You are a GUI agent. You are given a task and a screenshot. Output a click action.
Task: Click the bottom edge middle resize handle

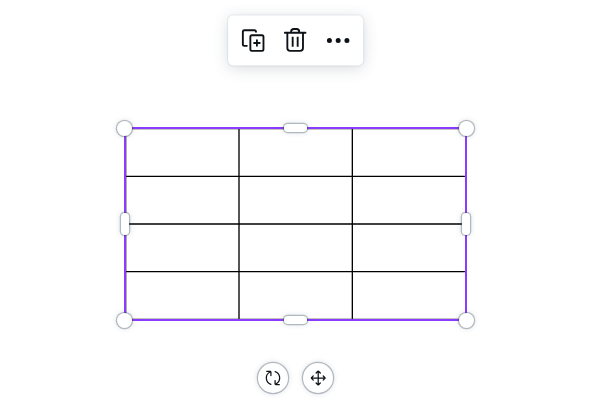tap(295, 320)
